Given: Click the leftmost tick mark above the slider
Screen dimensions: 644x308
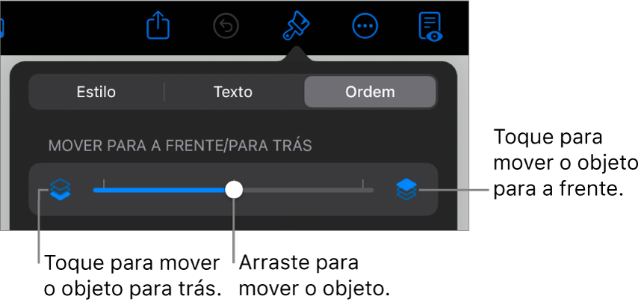Looking at the screenshot, I should 104,183.
